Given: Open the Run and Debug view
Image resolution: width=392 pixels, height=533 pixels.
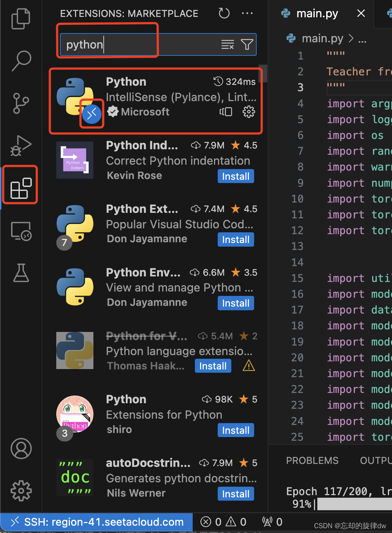Looking at the screenshot, I should tap(21, 146).
